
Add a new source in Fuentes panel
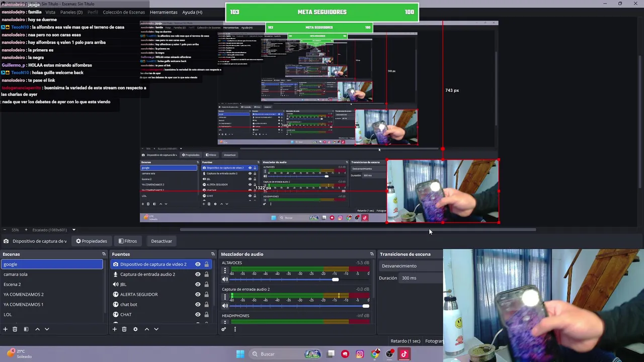click(114, 329)
